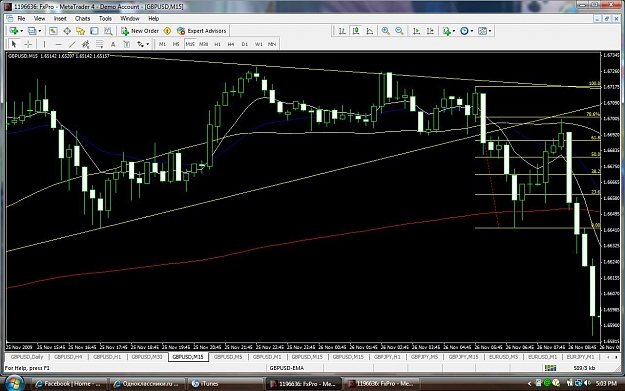Select the text label tool
625x391 pixels.
(x=126, y=44)
